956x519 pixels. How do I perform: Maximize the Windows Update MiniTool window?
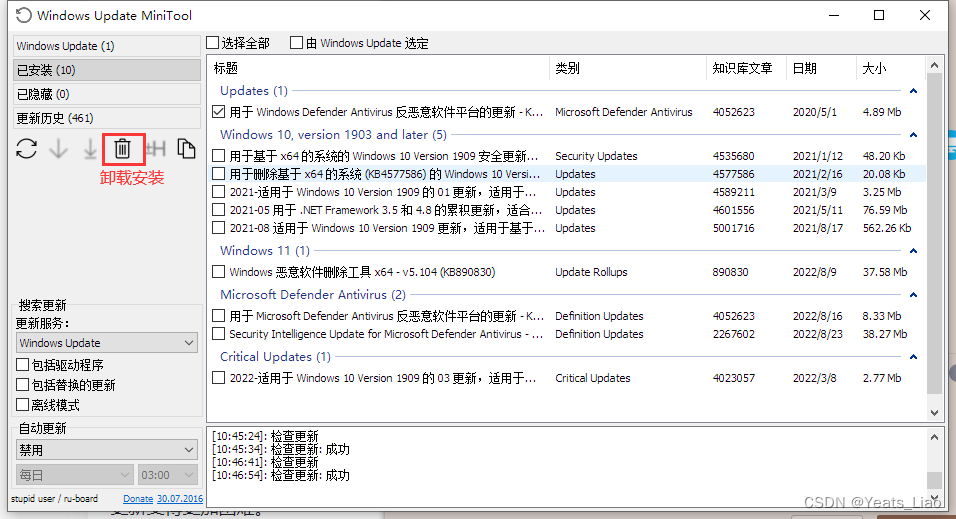tap(879, 15)
